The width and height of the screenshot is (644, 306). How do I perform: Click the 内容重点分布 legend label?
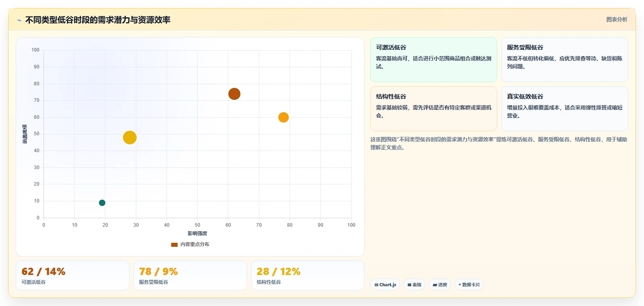[x=195, y=244]
